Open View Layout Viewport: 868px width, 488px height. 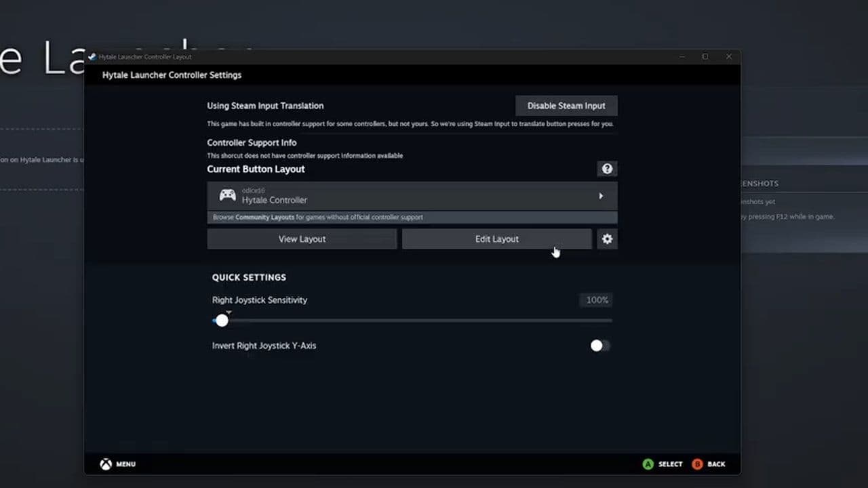coord(302,239)
